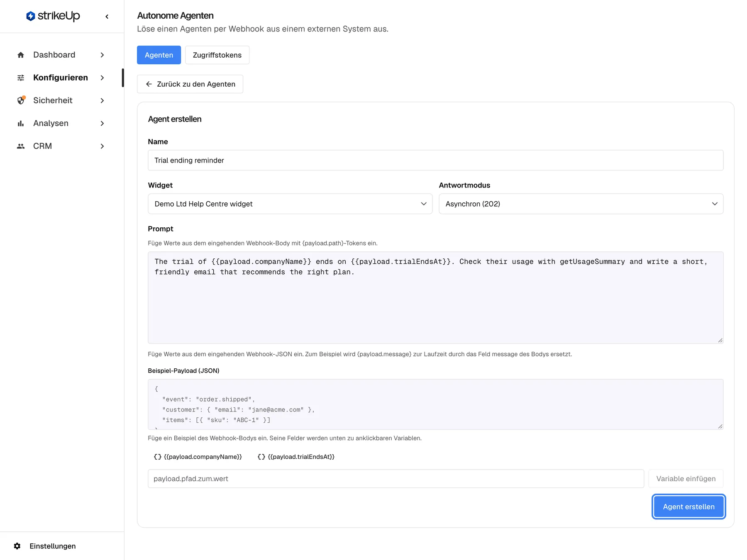
Task: Focus the Name input field
Action: click(436, 160)
